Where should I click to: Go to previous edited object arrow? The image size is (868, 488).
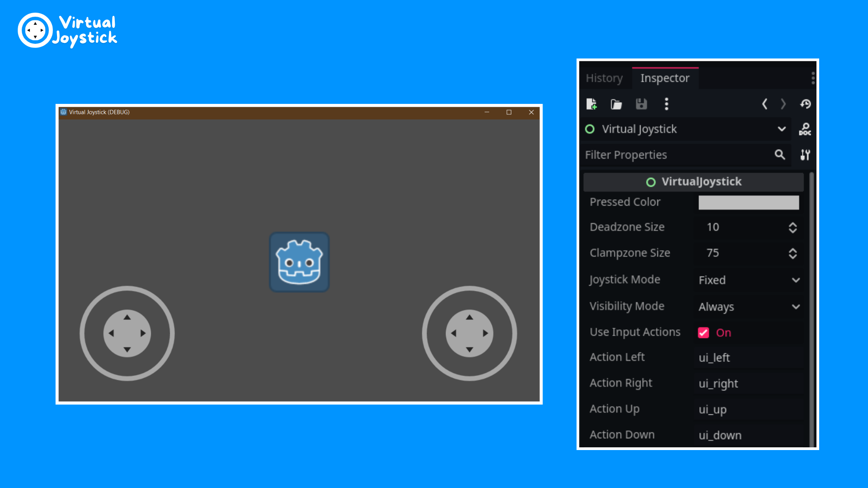click(764, 104)
